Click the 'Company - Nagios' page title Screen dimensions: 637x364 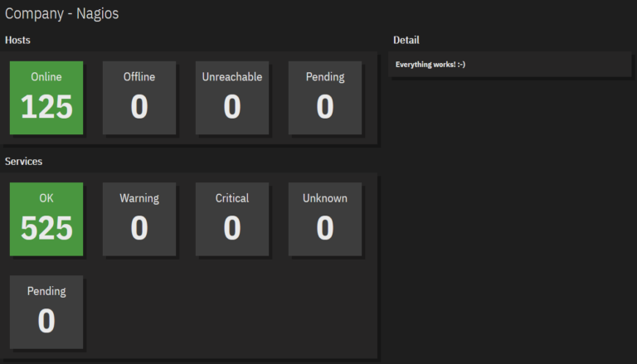(61, 13)
